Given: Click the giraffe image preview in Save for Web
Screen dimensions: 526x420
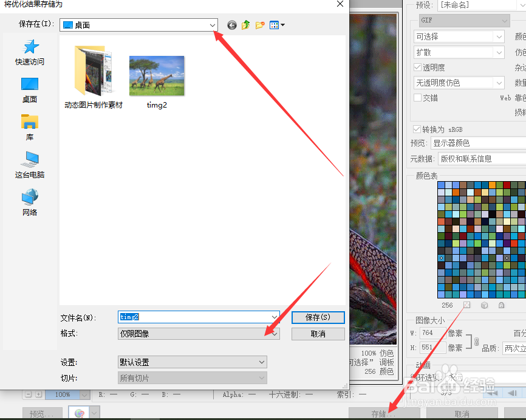Looking at the screenshot, I should coord(373,179).
